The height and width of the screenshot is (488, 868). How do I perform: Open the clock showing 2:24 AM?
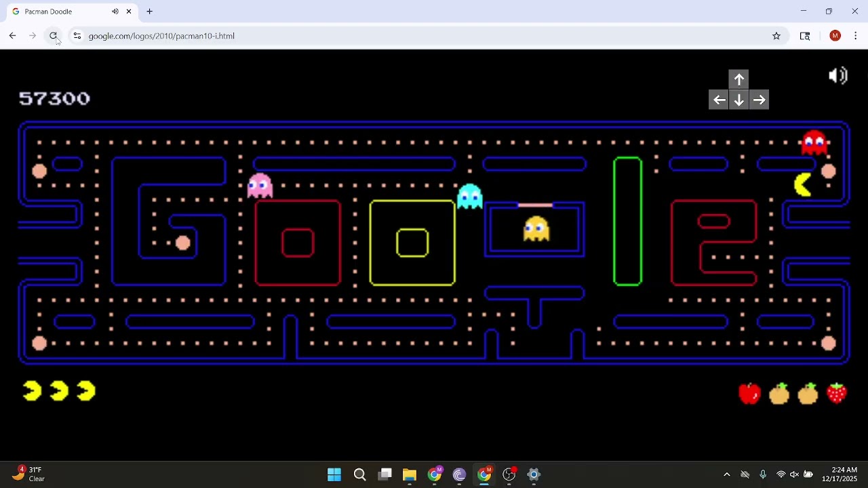point(840,474)
